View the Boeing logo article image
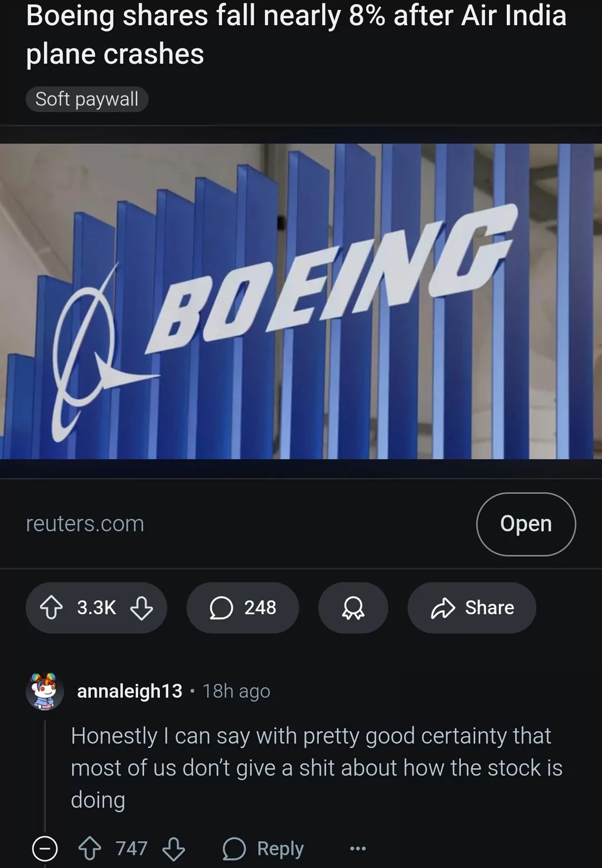This screenshot has width=602, height=868. (x=301, y=301)
